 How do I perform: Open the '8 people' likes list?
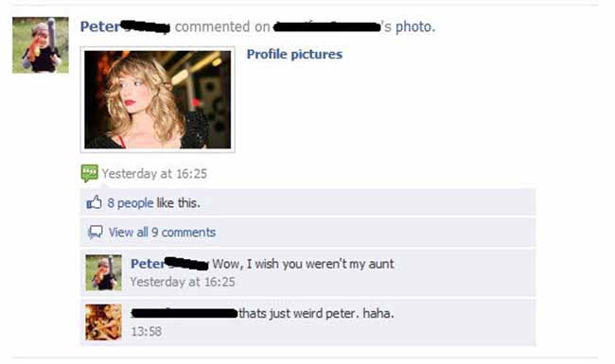(x=131, y=203)
